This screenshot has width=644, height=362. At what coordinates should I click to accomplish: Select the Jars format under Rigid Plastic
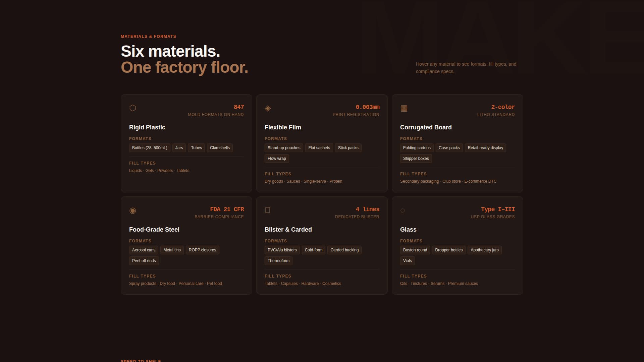coord(179,147)
